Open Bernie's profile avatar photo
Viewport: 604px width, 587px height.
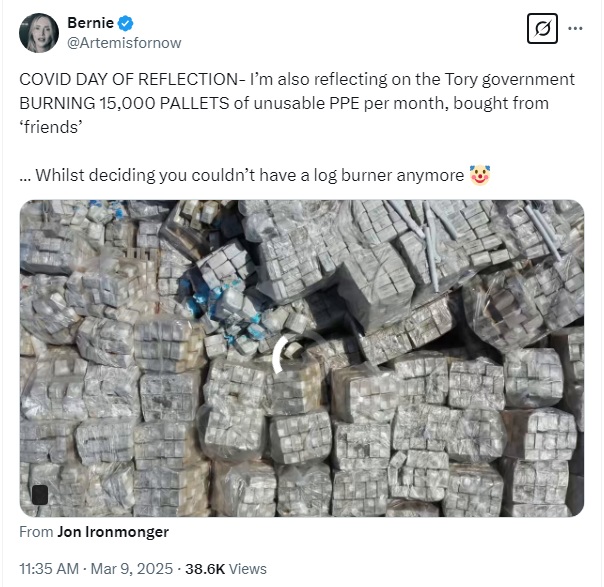tap(39, 33)
